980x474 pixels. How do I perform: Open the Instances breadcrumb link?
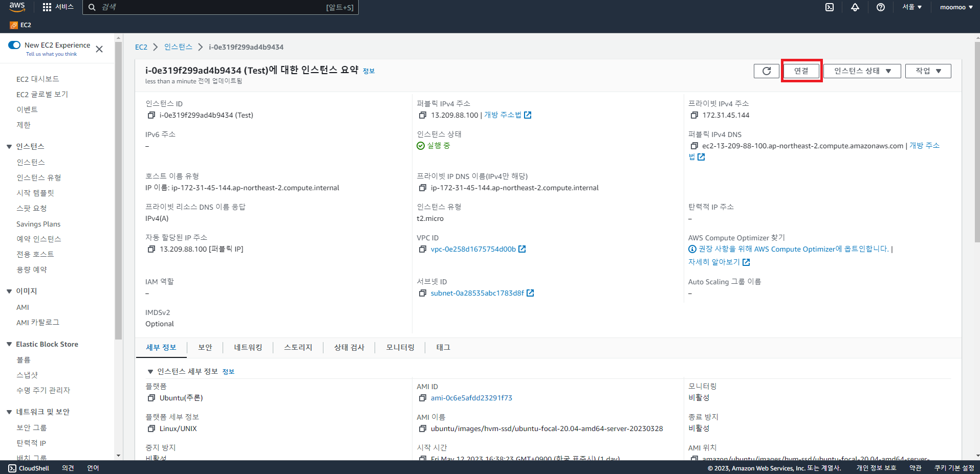[178, 47]
